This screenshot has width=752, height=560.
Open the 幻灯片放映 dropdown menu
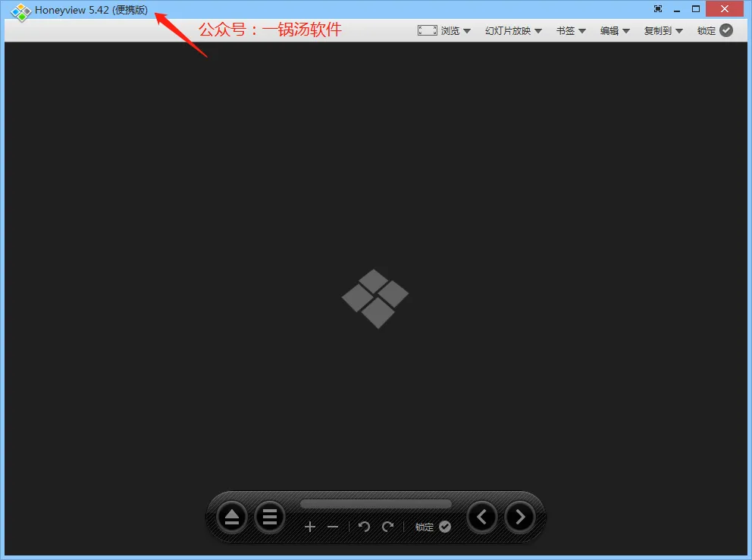pyautogui.click(x=514, y=30)
